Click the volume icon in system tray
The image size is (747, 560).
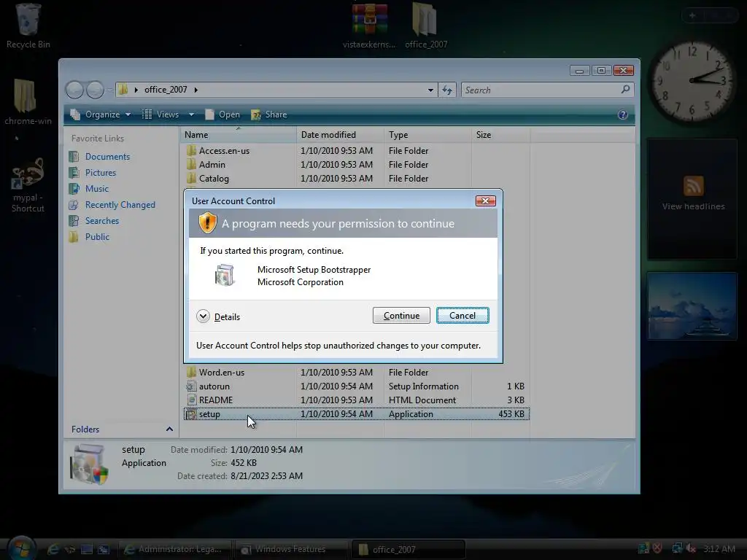point(691,548)
